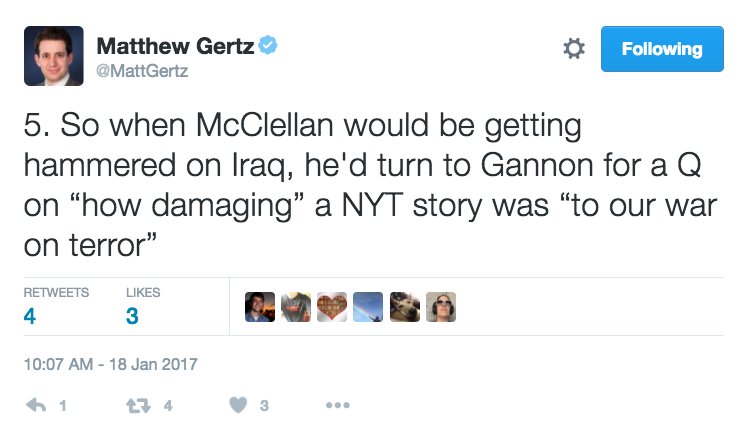Viewport: 756px width, 439px height.
Task: Toggle the Following button
Action: pyautogui.click(x=661, y=49)
